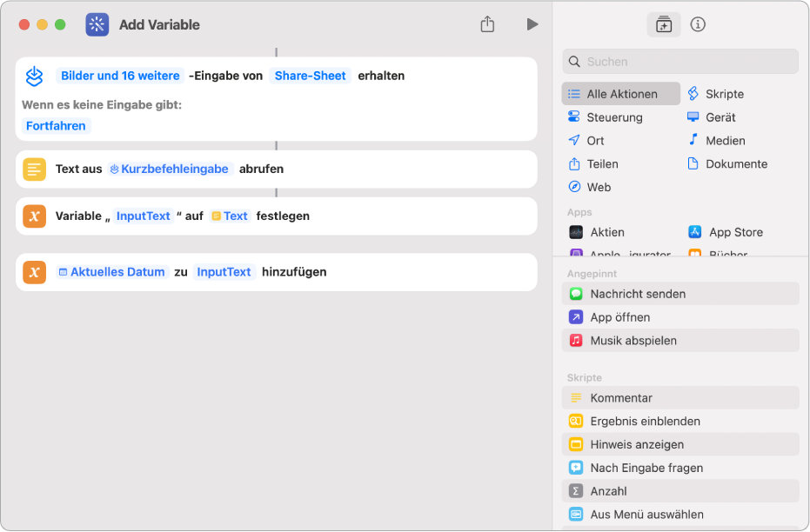Select the Alle Aktionen category
This screenshot has width=810, height=532.
click(620, 94)
